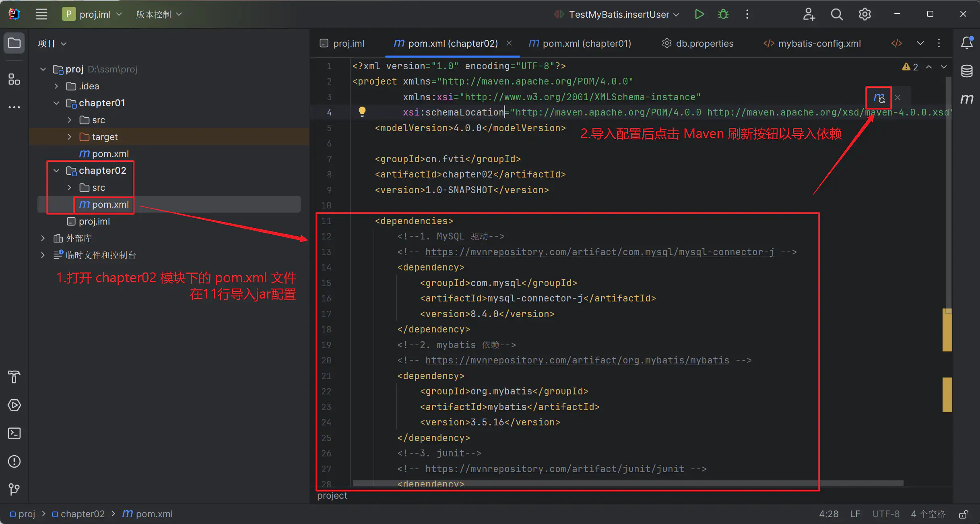The image size is (980, 524).
Task: Open IDE settings gear icon
Action: point(865,14)
